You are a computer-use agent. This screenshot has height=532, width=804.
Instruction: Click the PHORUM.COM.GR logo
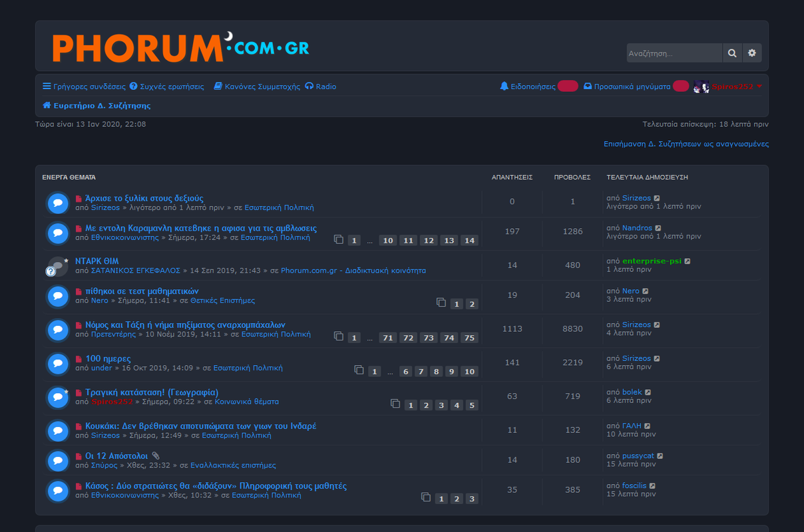coord(181,47)
